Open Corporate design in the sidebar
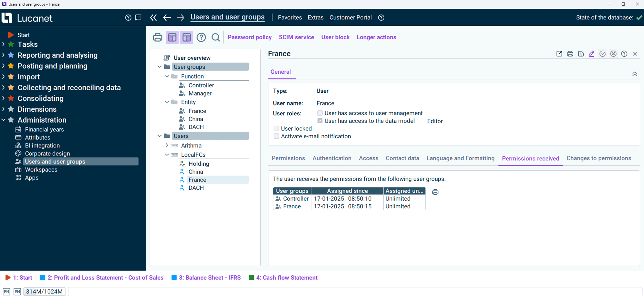The height and width of the screenshot is (296, 644). [47, 154]
